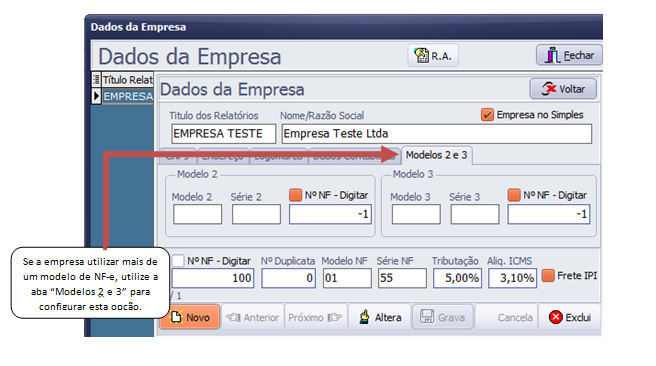Click the Série 2 input field

[x=256, y=214]
